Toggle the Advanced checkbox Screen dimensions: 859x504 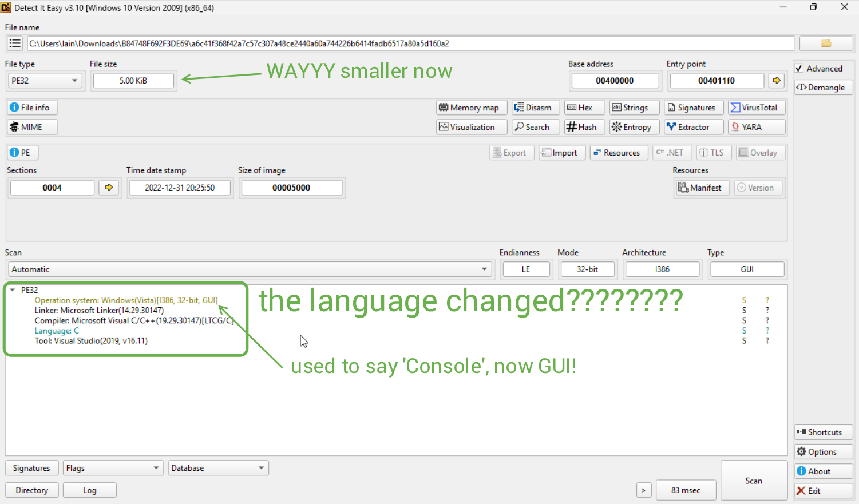click(x=799, y=69)
